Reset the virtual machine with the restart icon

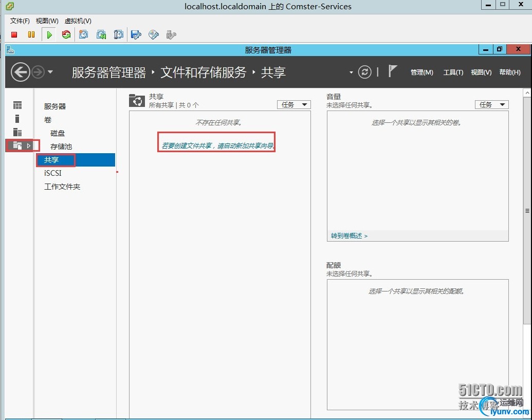pos(66,34)
